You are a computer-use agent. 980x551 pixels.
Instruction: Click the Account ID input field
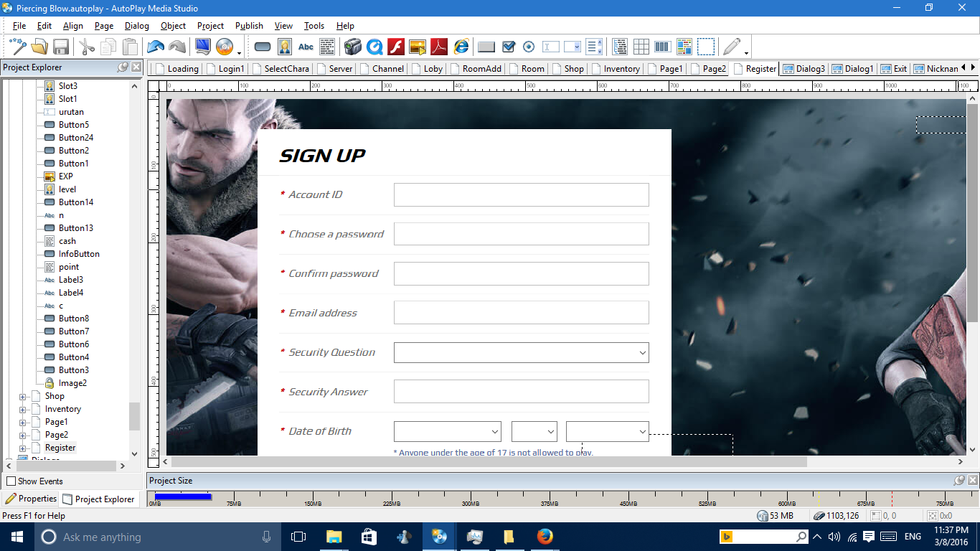[x=522, y=194]
